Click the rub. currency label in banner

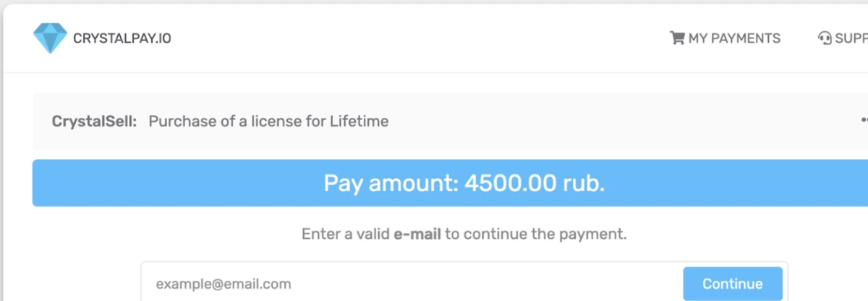click(x=583, y=183)
